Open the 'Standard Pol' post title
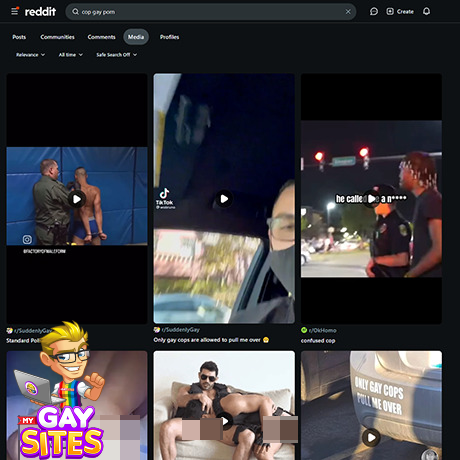The image size is (460, 460). pyautogui.click(x=23, y=341)
